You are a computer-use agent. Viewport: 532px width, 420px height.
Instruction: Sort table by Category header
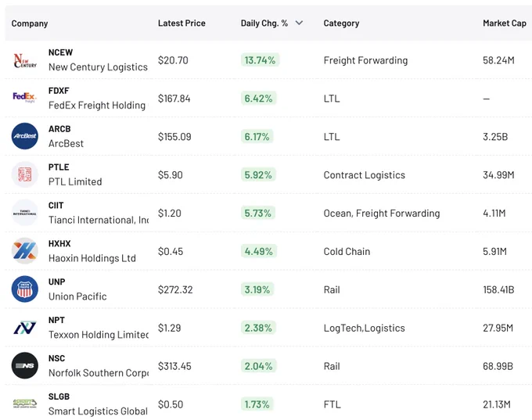[x=341, y=23]
